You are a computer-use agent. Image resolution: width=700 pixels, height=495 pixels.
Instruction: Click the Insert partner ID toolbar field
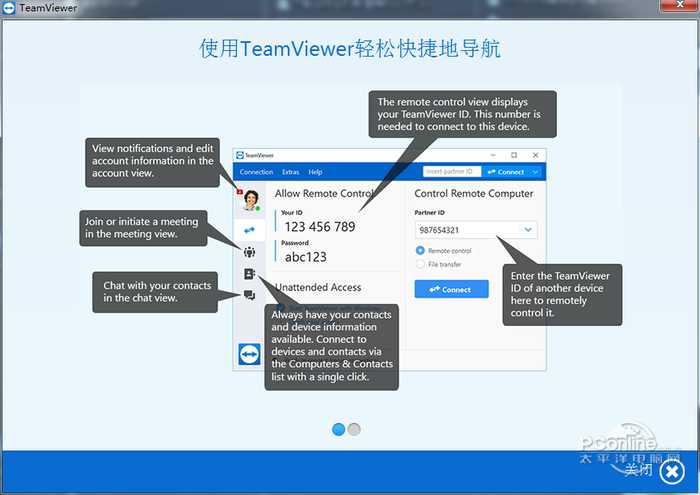click(x=452, y=171)
